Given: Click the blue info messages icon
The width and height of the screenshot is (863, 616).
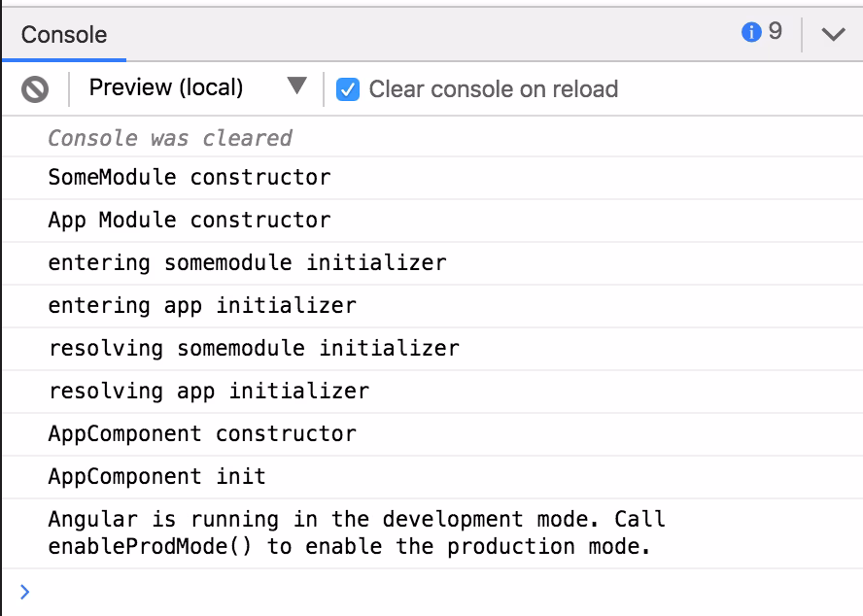Looking at the screenshot, I should 750,33.
